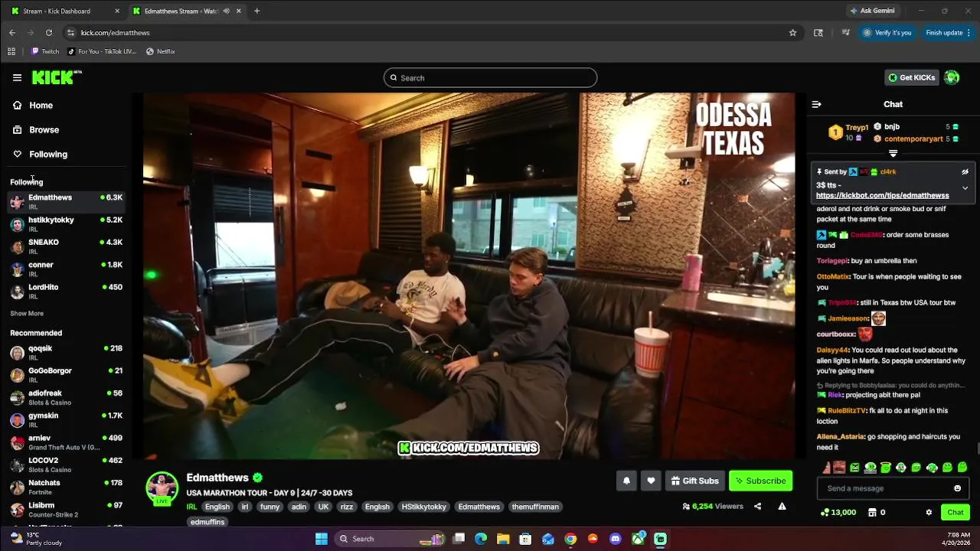Open LordHito channel in sidebar
Viewport: 980px width, 551px height.
66,291
